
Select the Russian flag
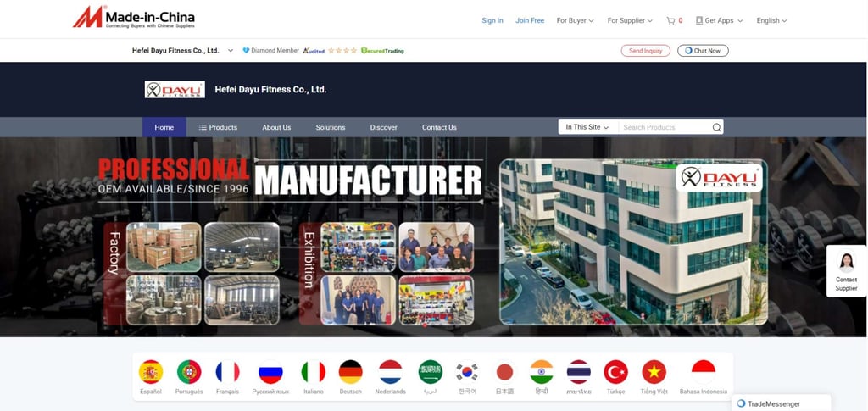(x=270, y=372)
